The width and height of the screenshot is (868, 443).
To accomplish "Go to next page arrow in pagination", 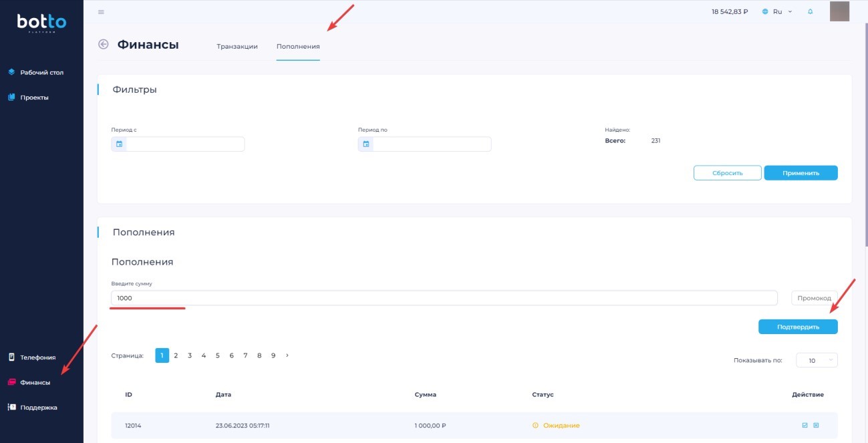I will (287, 355).
